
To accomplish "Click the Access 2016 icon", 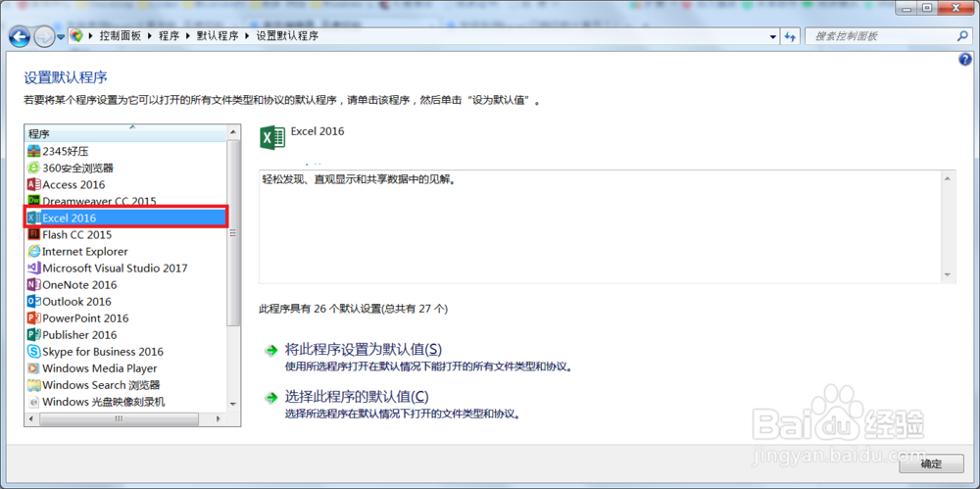I will pyautogui.click(x=33, y=184).
